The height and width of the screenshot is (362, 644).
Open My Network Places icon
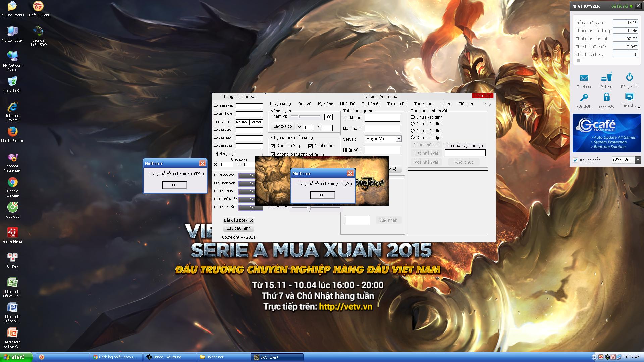pos(12,61)
